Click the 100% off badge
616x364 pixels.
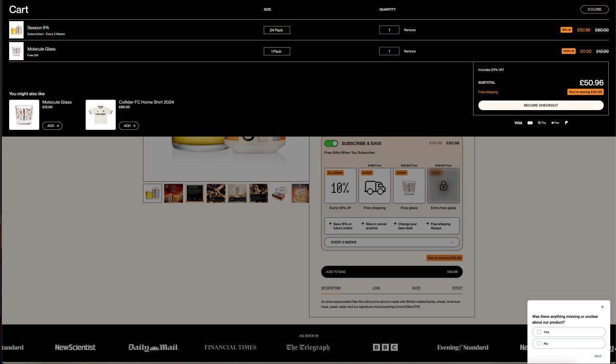pyautogui.click(x=569, y=51)
